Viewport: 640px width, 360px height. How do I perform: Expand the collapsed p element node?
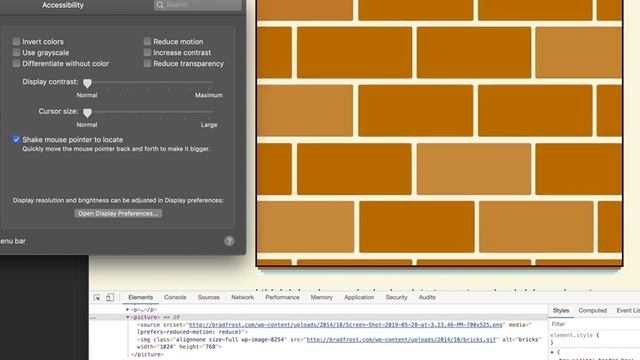coord(127,310)
